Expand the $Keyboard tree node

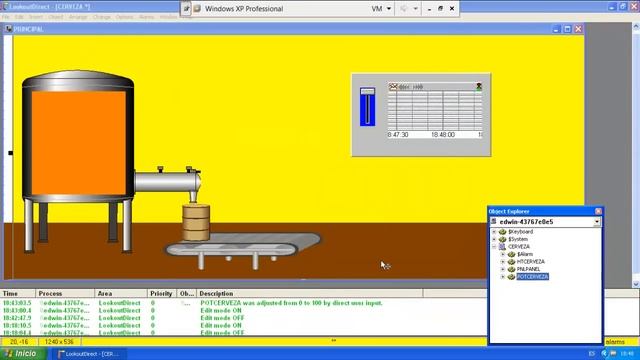tap(494, 232)
